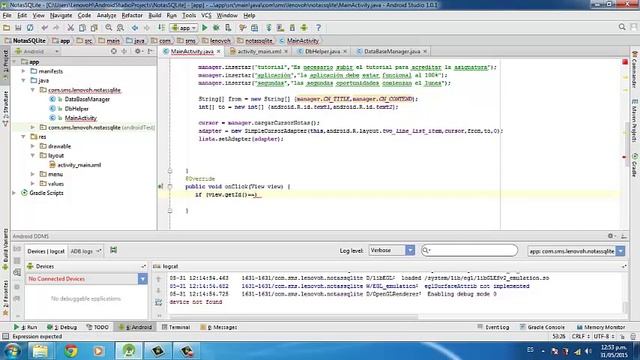Click the restart logcat icon beside ADB logs
640x360 pixels.
pos(113,250)
